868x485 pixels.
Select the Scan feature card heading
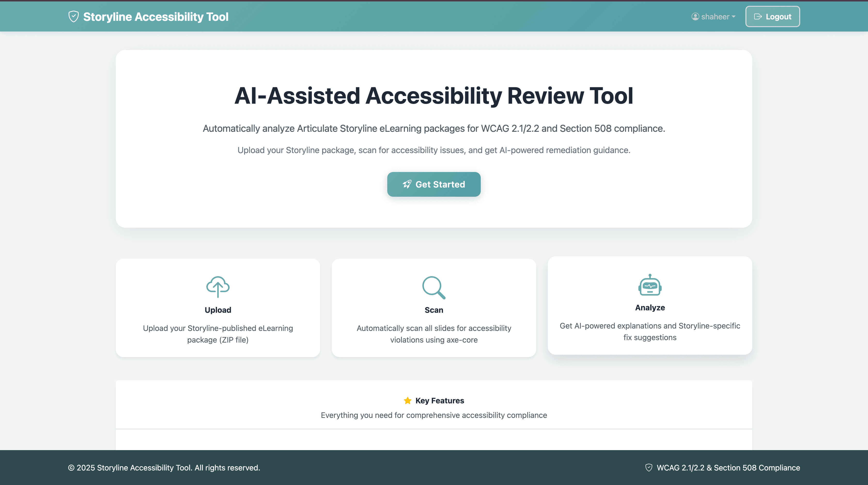434,310
